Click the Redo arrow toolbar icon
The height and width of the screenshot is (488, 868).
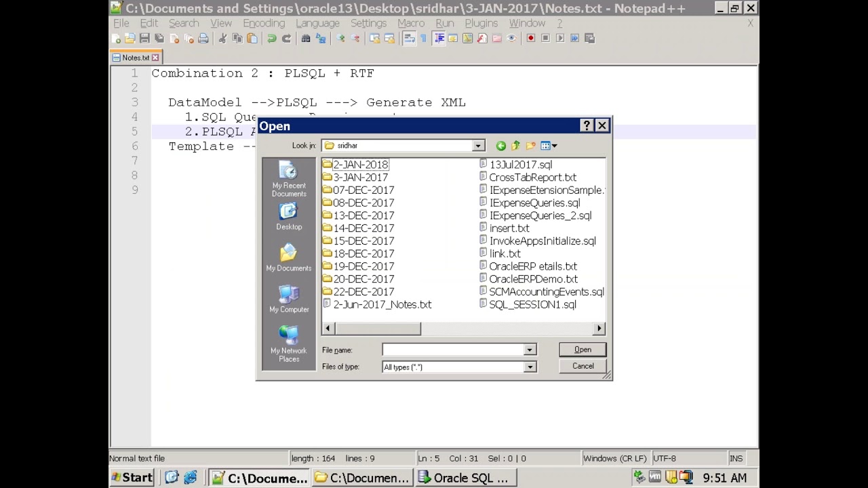(x=286, y=39)
